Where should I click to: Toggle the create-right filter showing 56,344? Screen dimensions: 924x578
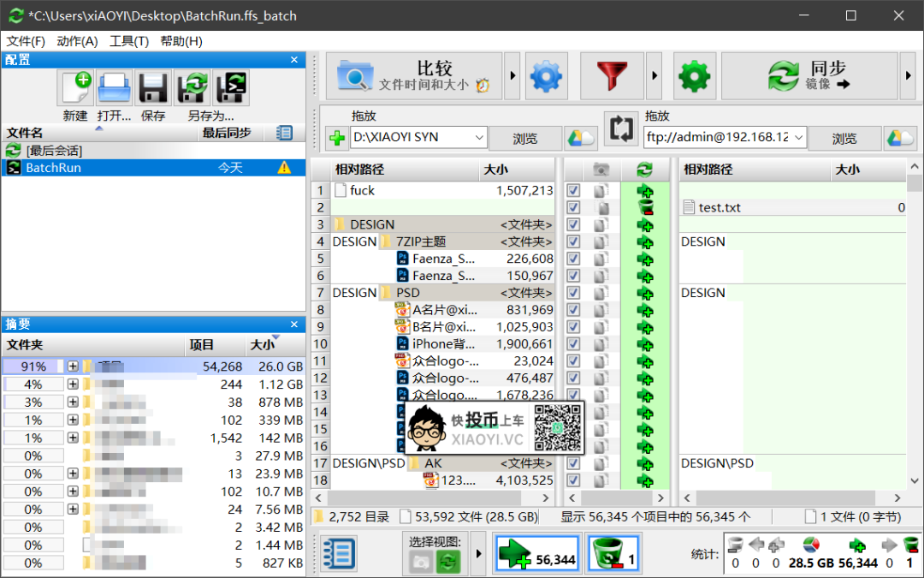click(536, 554)
